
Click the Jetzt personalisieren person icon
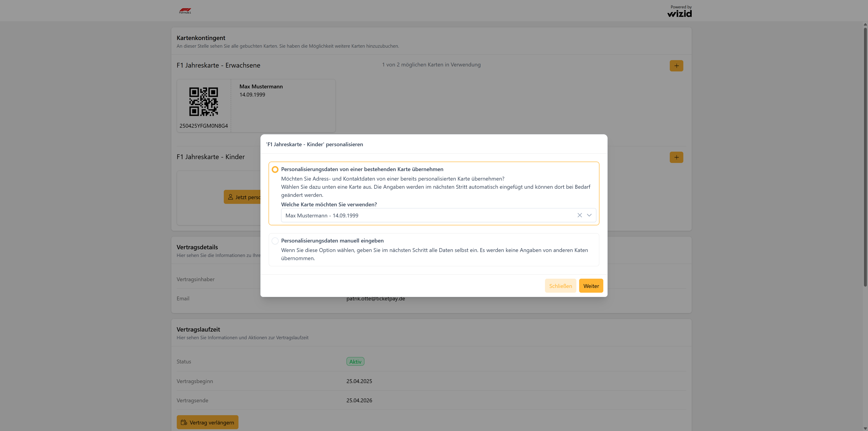click(x=231, y=197)
